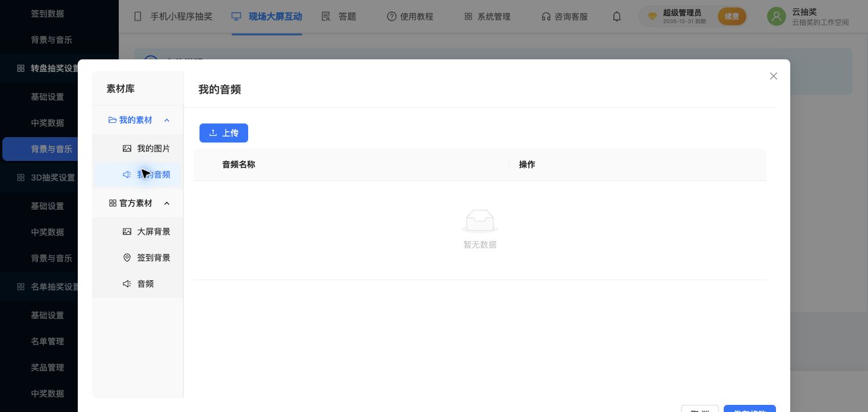Click 咨询客服 headset item
The image size is (868, 412).
[x=565, y=17]
